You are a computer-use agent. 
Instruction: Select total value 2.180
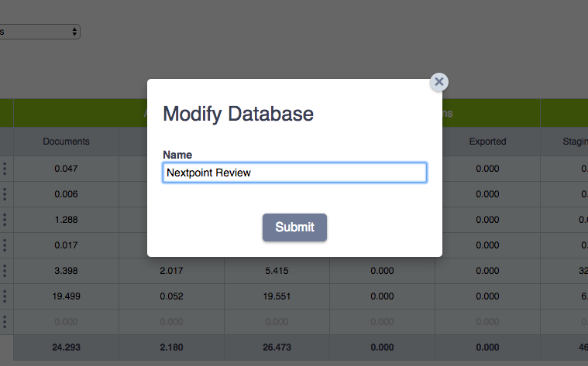coord(171,347)
